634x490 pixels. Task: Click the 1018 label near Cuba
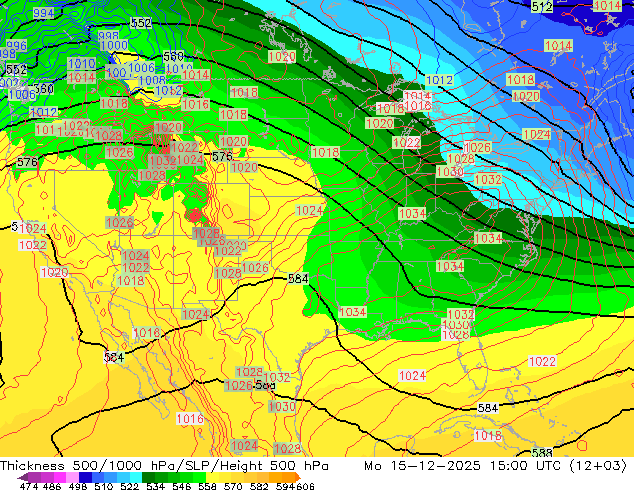point(488,435)
